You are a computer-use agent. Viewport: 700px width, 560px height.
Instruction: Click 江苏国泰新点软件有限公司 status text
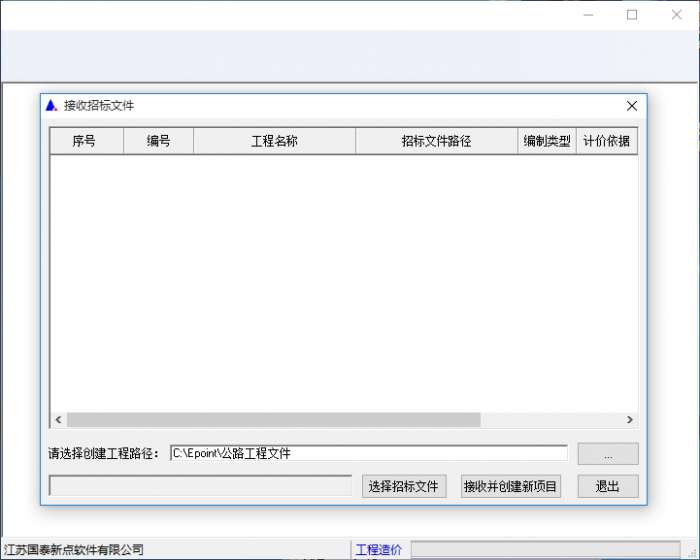point(74,550)
